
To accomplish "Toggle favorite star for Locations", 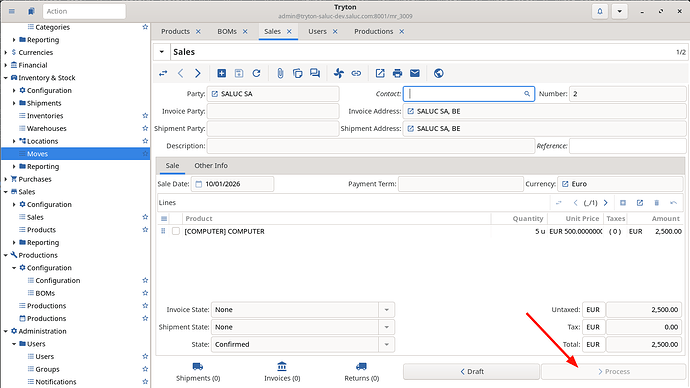I will click(x=145, y=141).
